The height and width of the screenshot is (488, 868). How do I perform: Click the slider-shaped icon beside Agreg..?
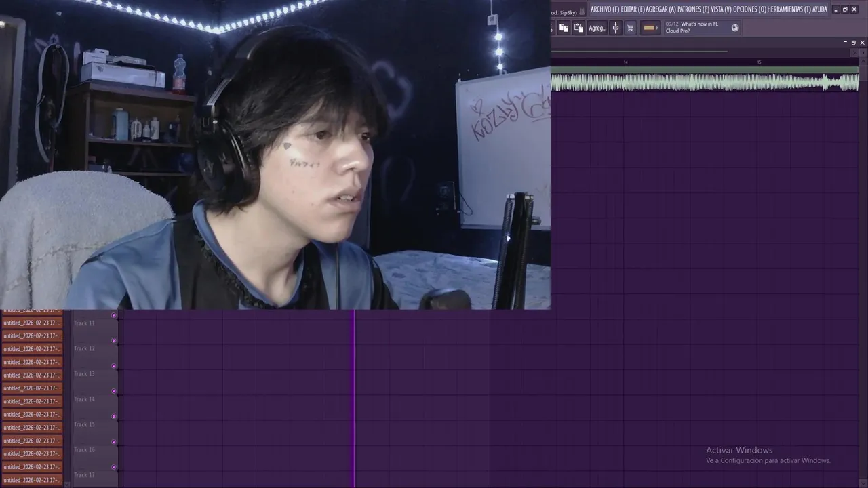(616, 28)
